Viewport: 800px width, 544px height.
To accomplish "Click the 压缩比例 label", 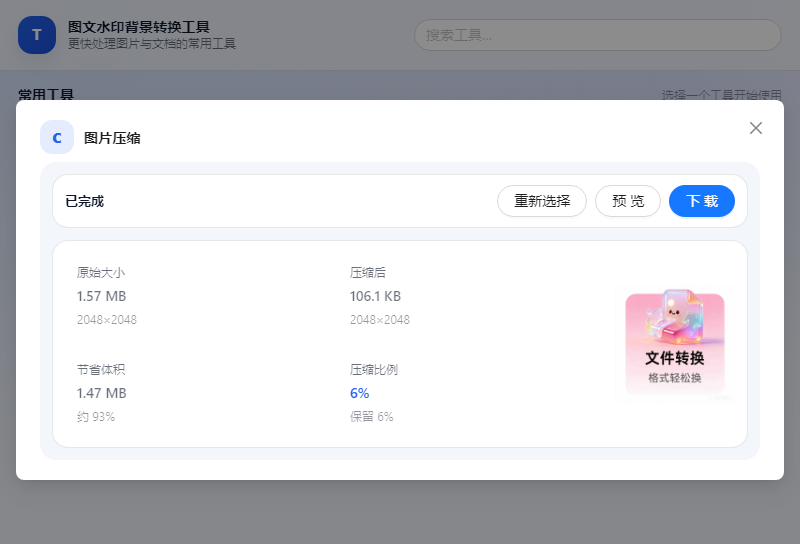I will pyautogui.click(x=373, y=369).
